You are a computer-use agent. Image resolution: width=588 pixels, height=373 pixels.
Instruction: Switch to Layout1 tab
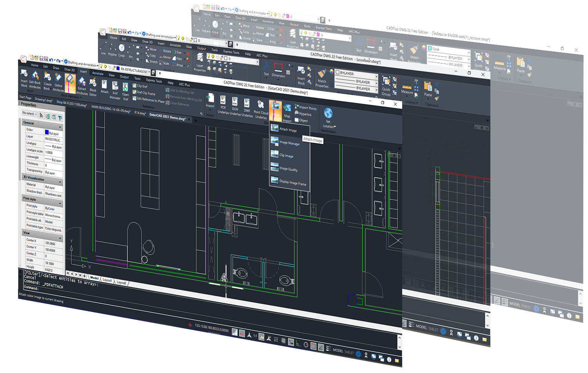107,280
